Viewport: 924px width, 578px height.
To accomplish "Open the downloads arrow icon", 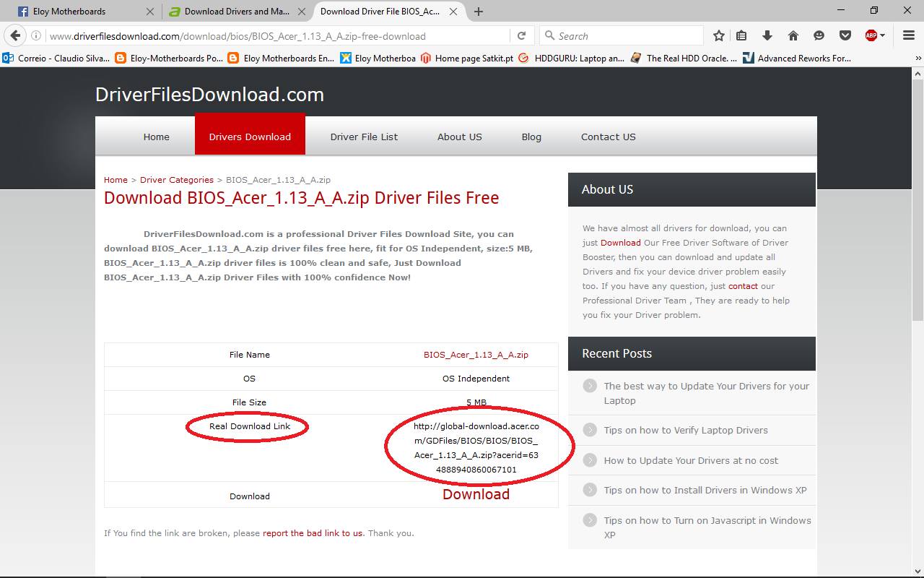I will click(x=767, y=35).
